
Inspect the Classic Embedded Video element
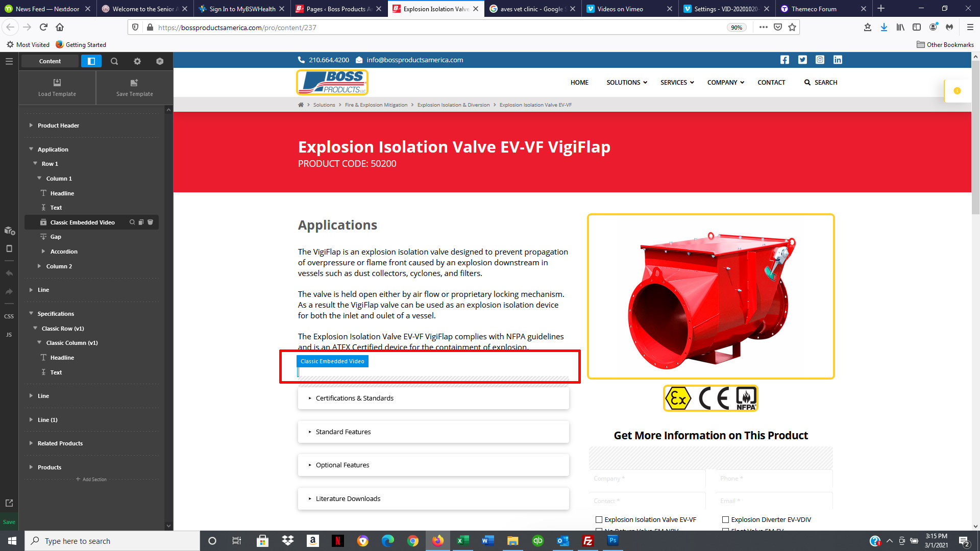pyautogui.click(x=132, y=222)
